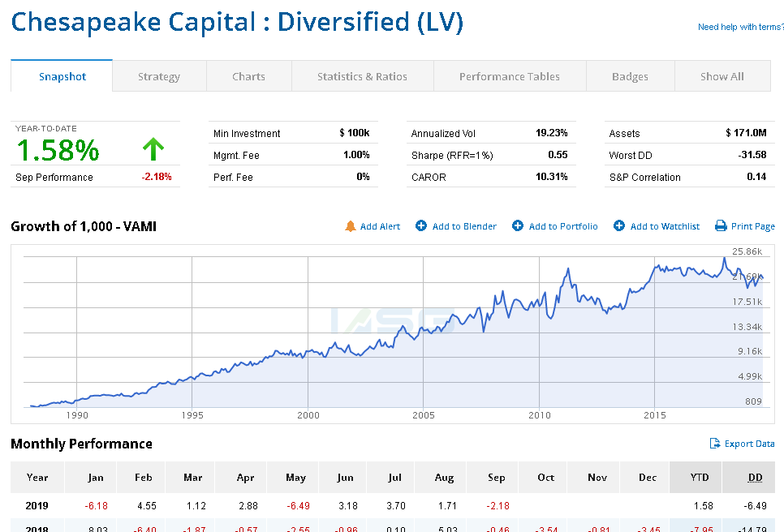784x532 pixels.
Task: Click the Add Alert bell icon
Action: tap(350, 226)
